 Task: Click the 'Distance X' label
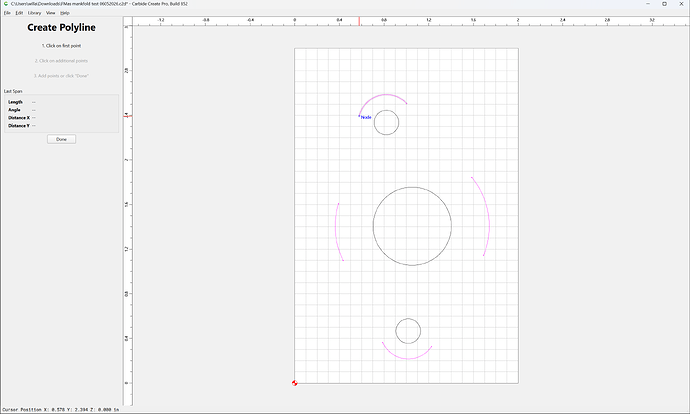click(19, 118)
